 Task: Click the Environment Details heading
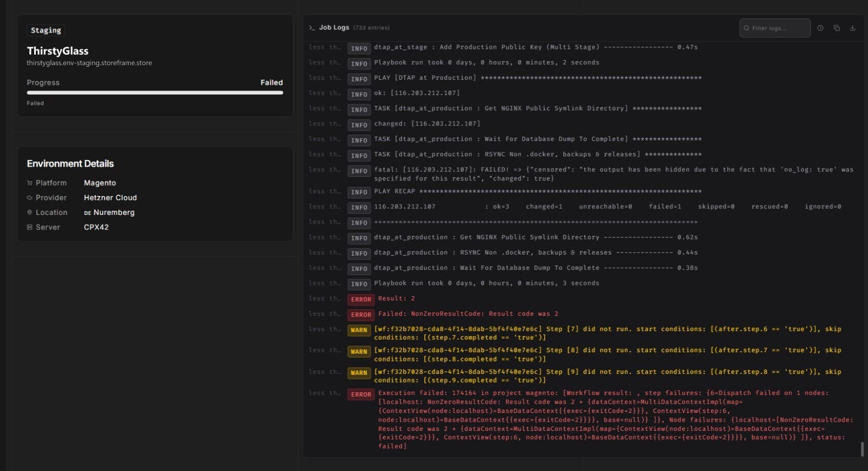tap(71, 163)
